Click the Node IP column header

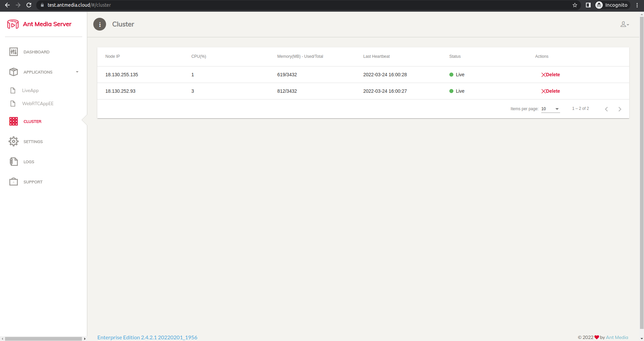tap(112, 56)
